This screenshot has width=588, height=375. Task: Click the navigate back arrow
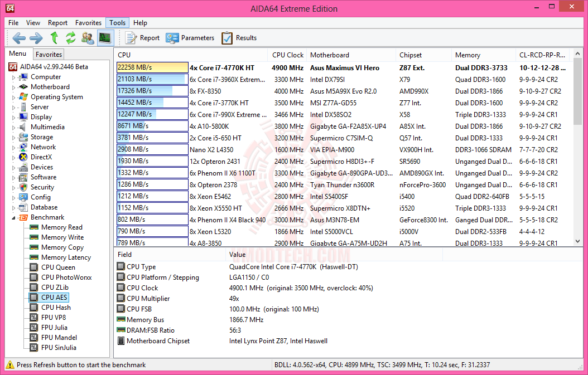point(18,38)
